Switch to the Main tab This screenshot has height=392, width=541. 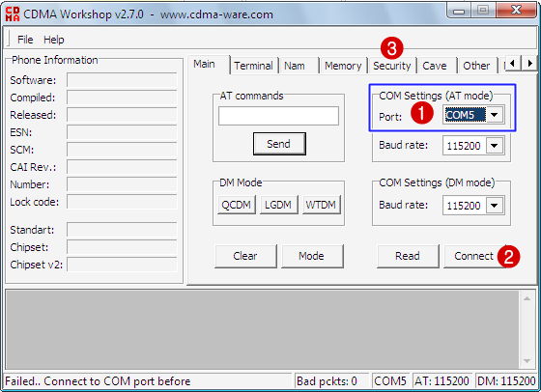point(208,65)
